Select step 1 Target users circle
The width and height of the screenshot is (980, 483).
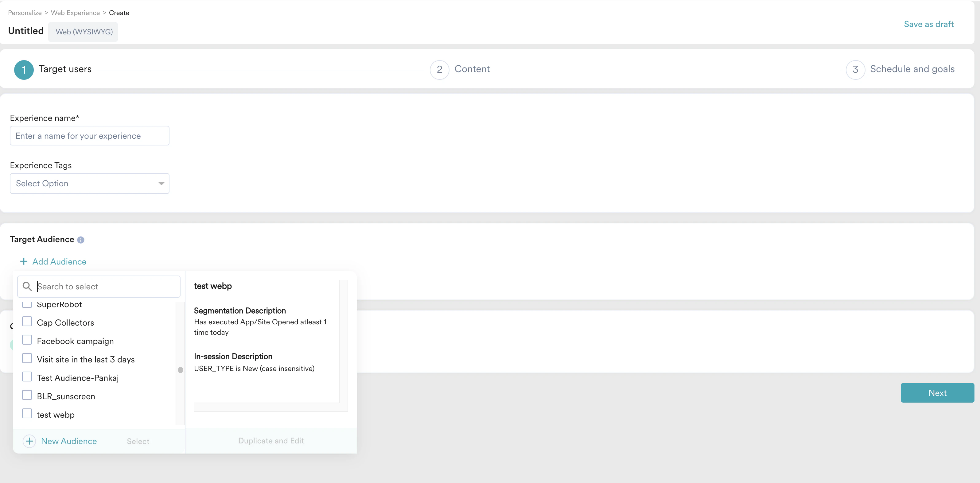24,70
